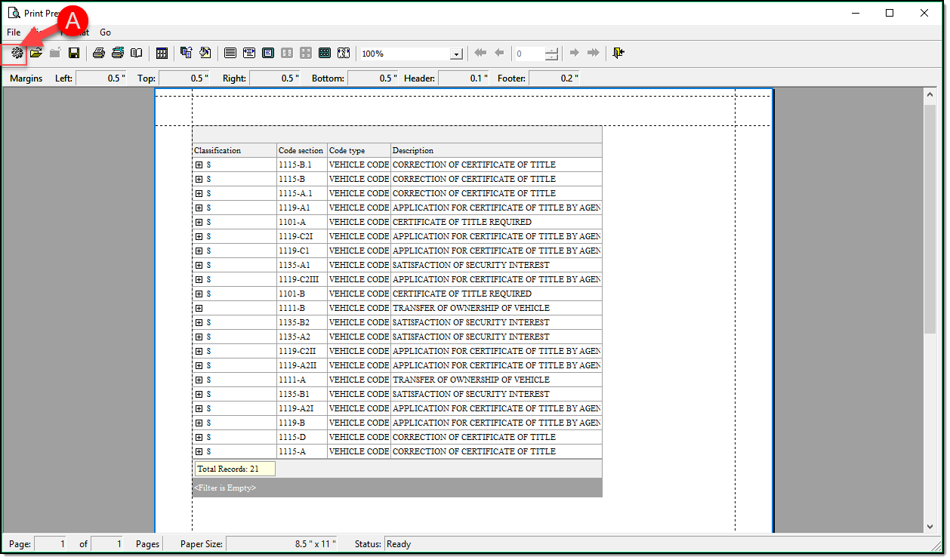The width and height of the screenshot is (950, 560).
Task: Click the Print icon in toolbar
Action: (99, 54)
